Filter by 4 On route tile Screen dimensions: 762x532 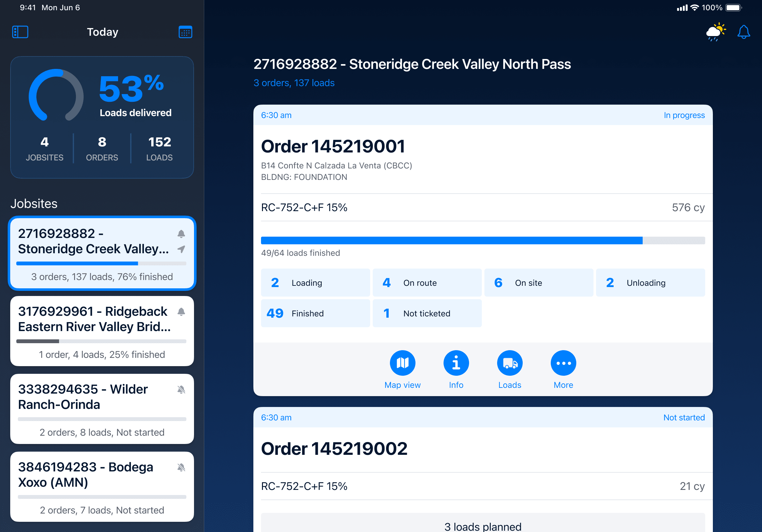click(427, 283)
